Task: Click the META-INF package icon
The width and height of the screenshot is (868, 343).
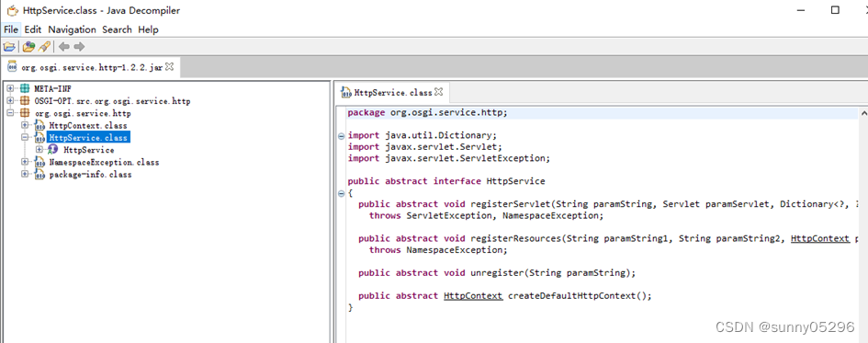Action: point(25,88)
